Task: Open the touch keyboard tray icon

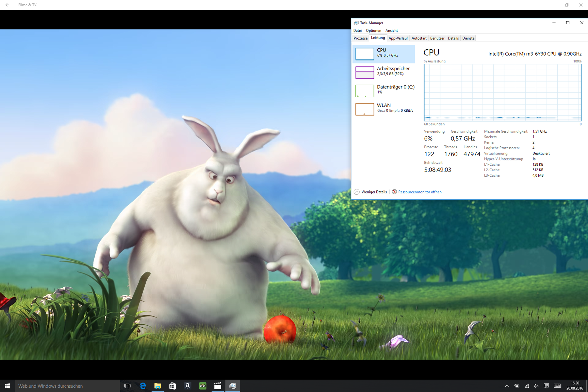Action: 557,386
